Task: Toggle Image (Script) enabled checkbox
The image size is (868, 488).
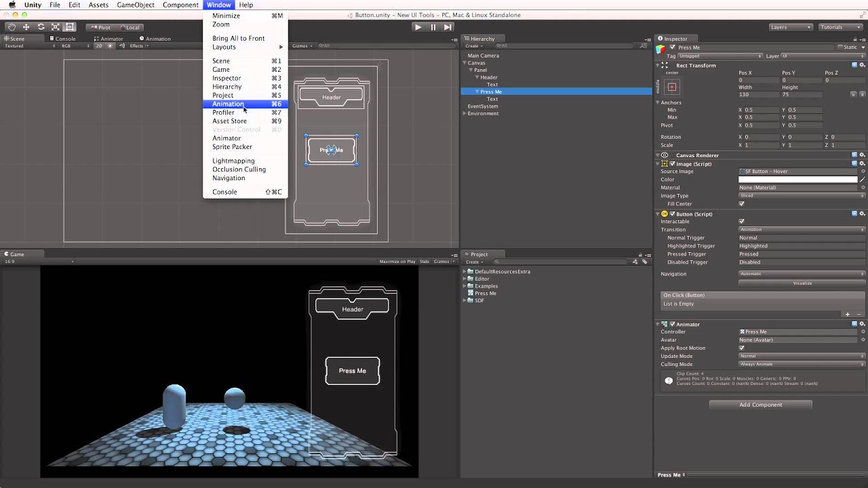Action: pyautogui.click(x=671, y=163)
